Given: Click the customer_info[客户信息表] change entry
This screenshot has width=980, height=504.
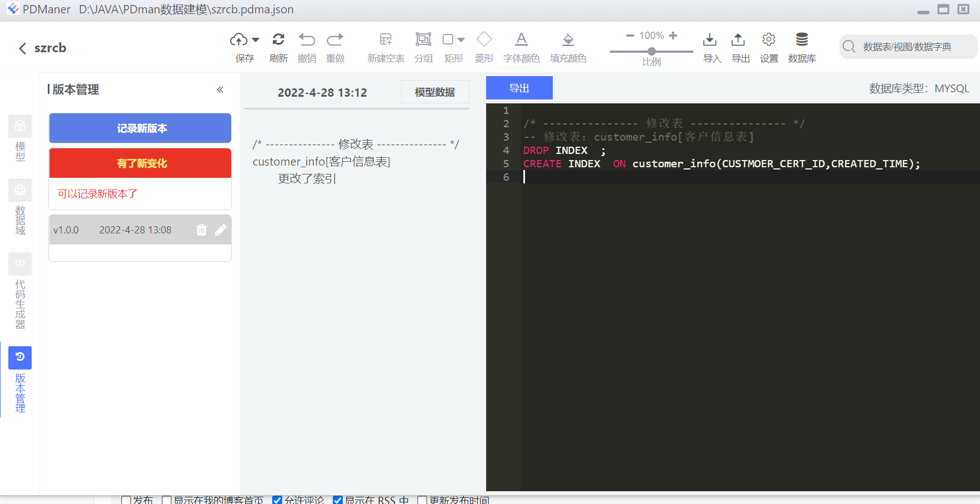Looking at the screenshot, I should [x=321, y=162].
